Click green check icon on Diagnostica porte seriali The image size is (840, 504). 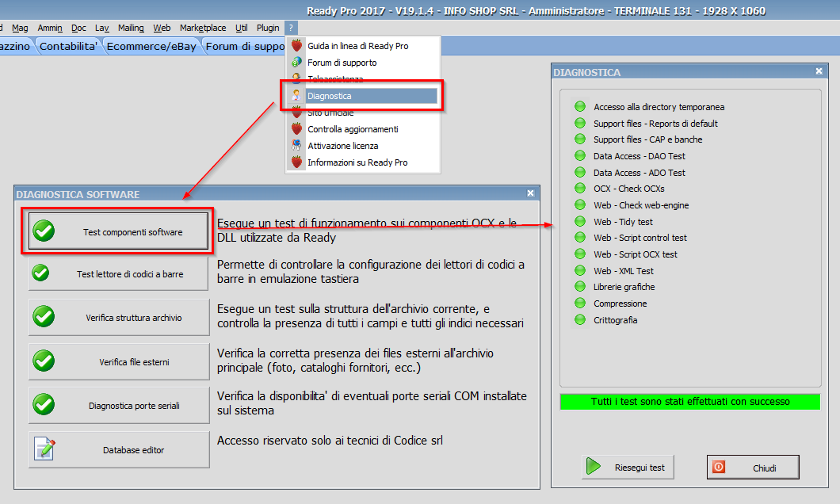tap(44, 404)
